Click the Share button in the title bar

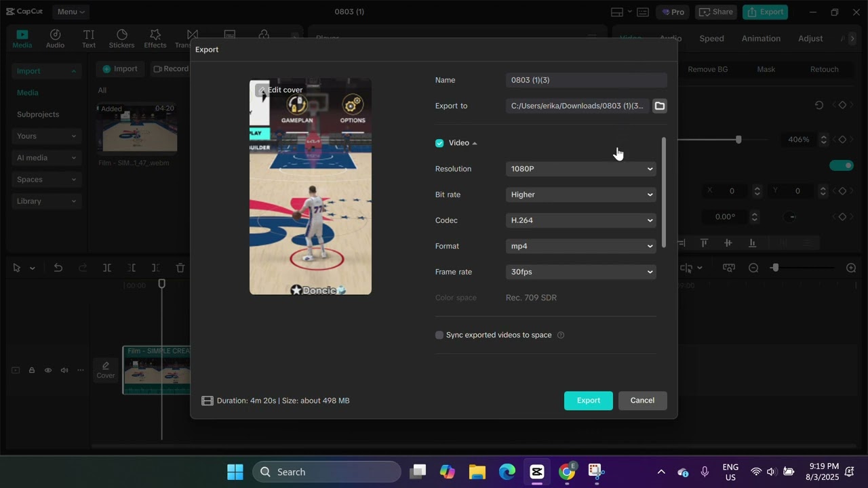[x=715, y=12]
